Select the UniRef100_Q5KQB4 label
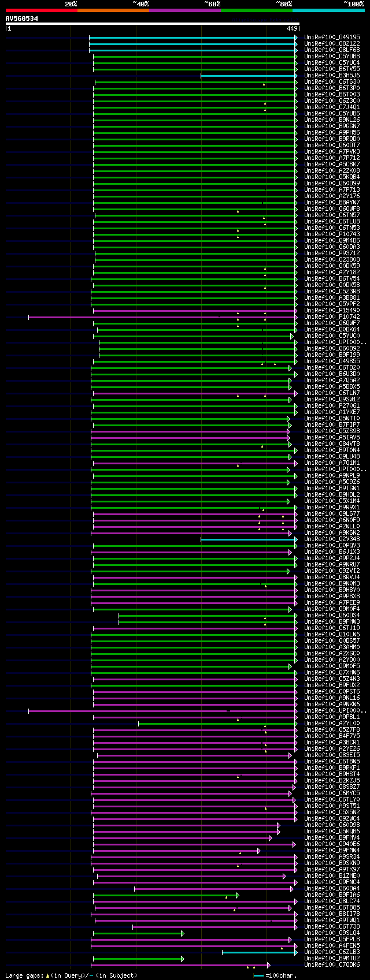Screen dimensions: 370x980 332,177
